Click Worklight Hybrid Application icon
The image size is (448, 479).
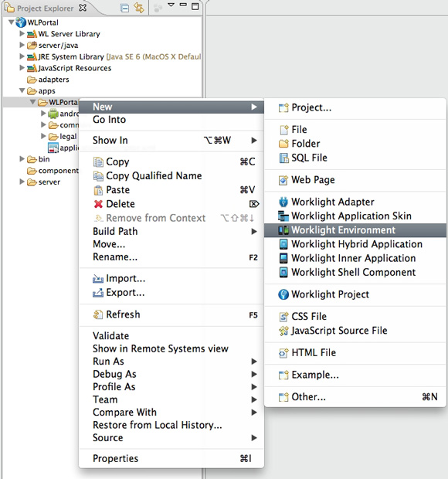tap(283, 244)
